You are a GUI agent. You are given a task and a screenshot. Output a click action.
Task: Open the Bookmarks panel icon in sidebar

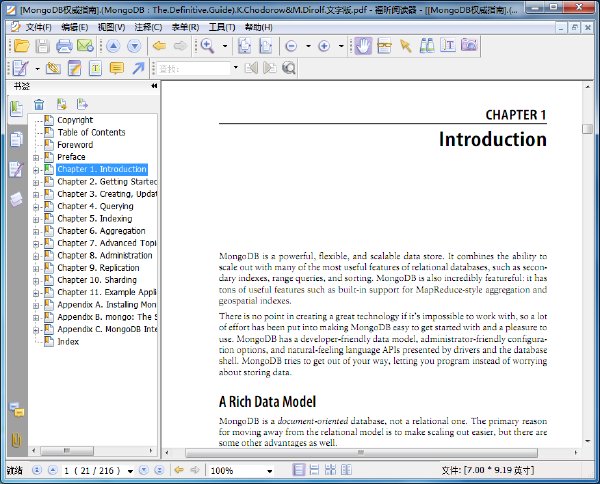tap(16, 109)
